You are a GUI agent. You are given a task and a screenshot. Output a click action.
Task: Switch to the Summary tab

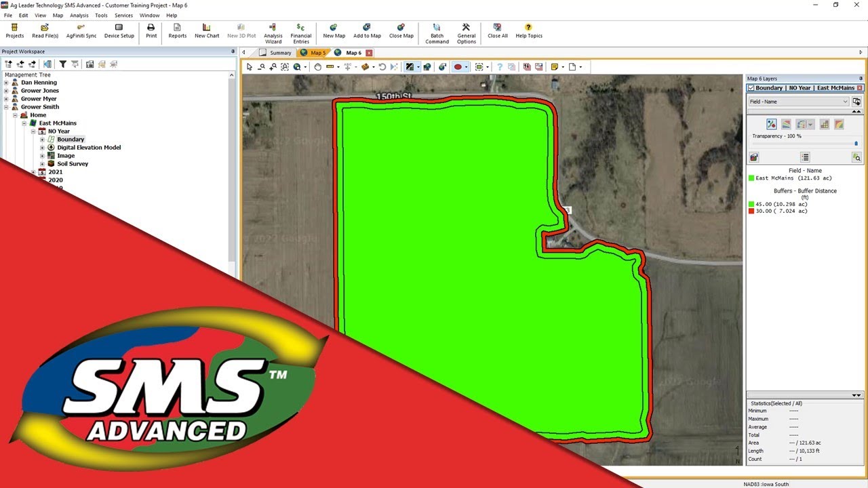click(275, 53)
